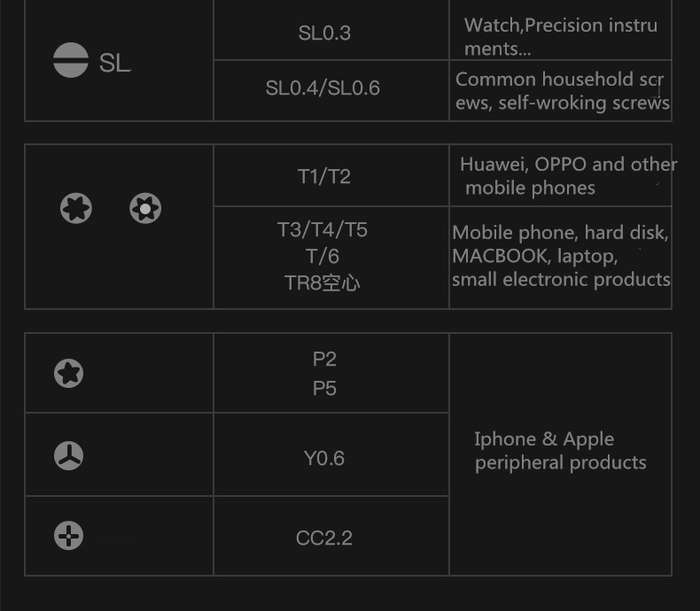Click the Iphone & Apple peripheral products text
Screen dimensions: 700x611
tap(560, 451)
